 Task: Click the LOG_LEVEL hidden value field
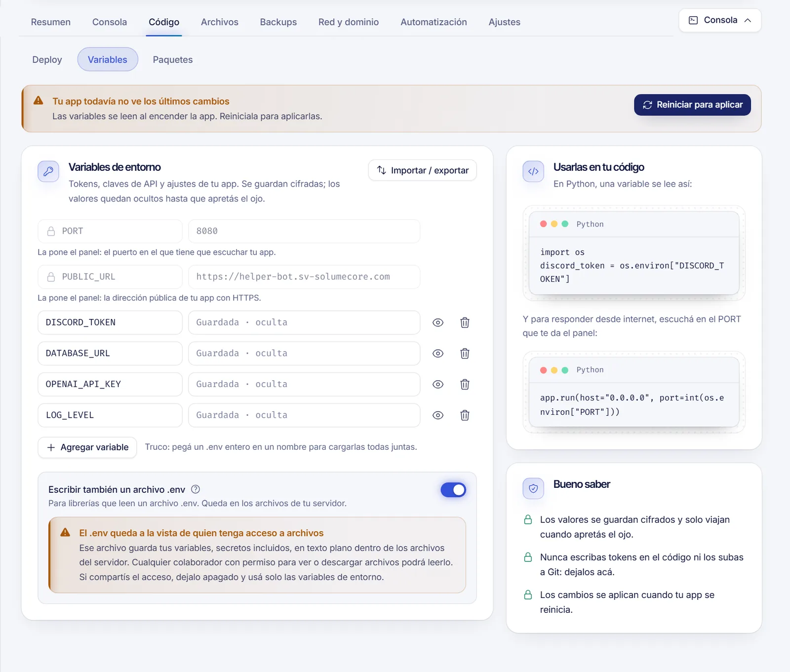click(x=304, y=415)
